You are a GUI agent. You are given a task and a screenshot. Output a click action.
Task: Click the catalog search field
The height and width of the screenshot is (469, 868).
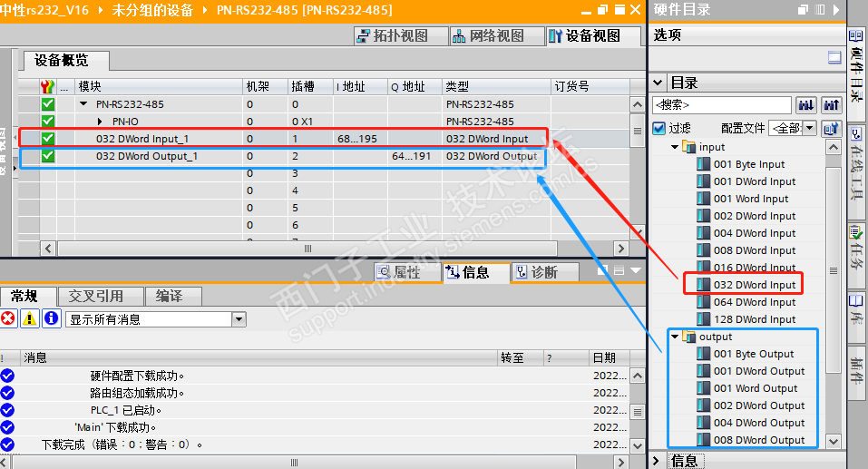coord(722,104)
